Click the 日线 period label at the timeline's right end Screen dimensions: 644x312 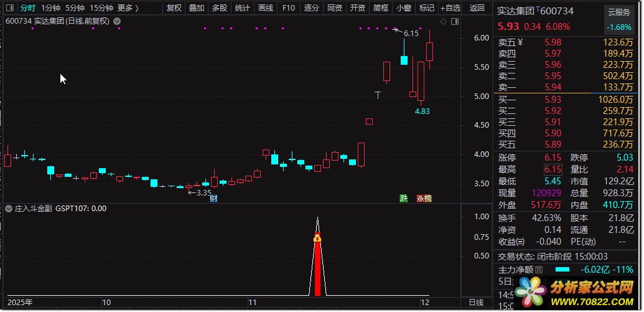(x=477, y=303)
